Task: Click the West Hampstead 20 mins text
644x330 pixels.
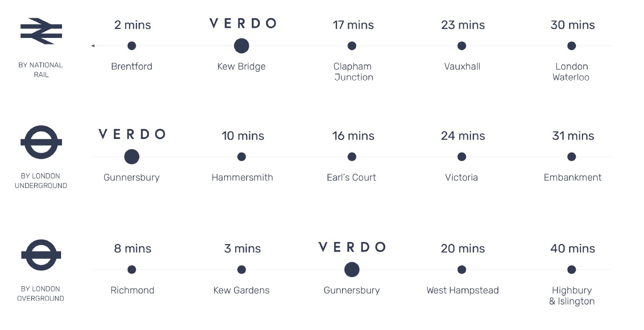Action: coord(462,249)
